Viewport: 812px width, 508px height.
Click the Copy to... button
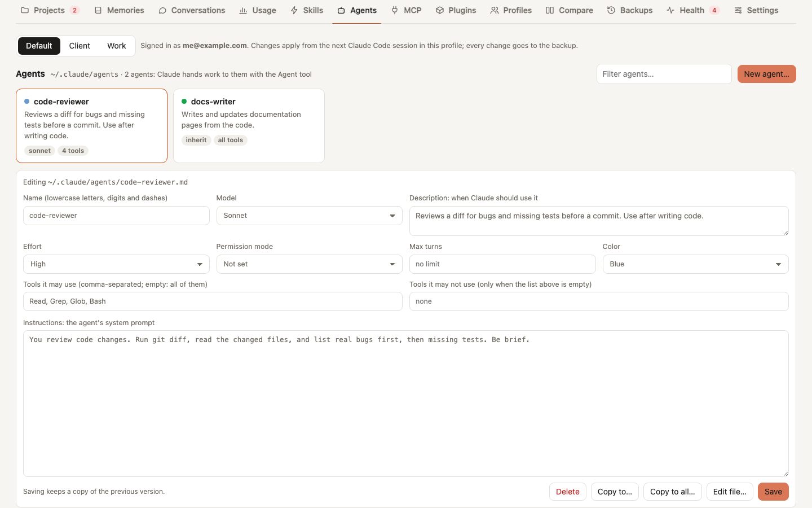(615, 492)
